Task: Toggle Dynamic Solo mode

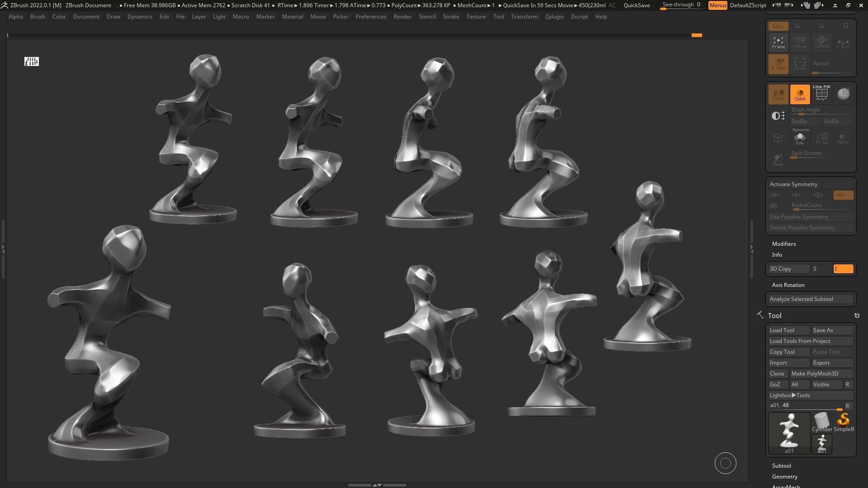Action: (x=800, y=137)
